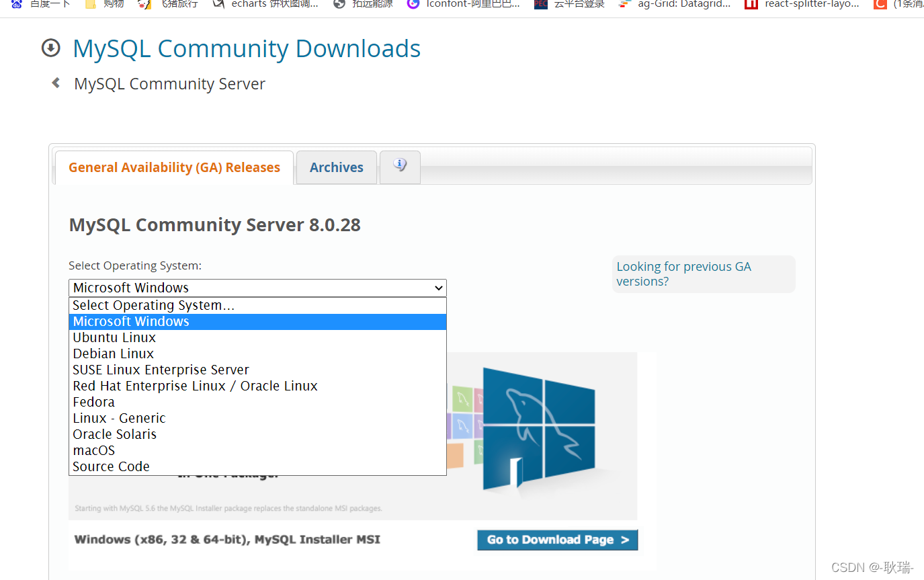Screen dimensions: 924x580
Task: Pick Debian Linux from the list
Action: click(257, 354)
